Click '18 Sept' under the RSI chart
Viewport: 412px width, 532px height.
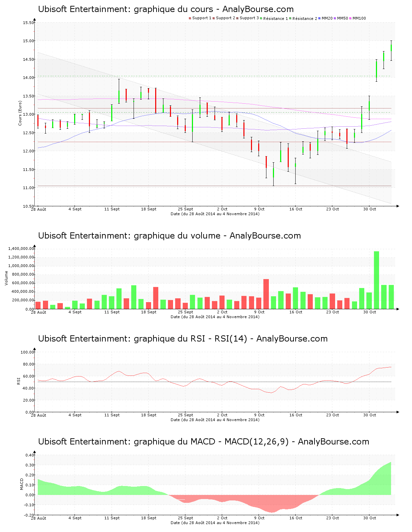click(149, 415)
